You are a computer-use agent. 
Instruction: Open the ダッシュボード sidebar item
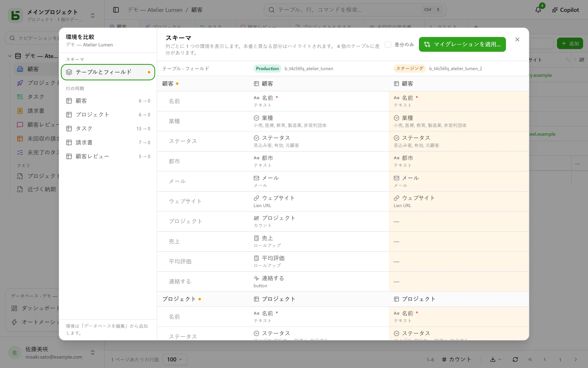35,308
